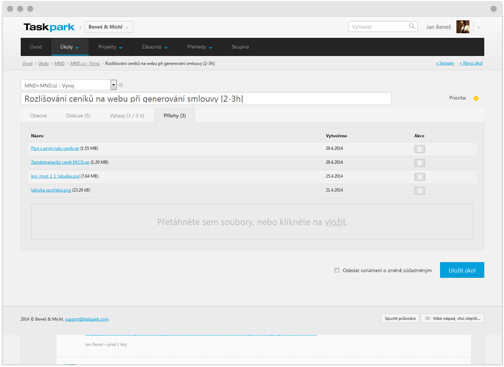Go to Úvod in main navigation
The image size is (504, 367).
[x=36, y=47]
